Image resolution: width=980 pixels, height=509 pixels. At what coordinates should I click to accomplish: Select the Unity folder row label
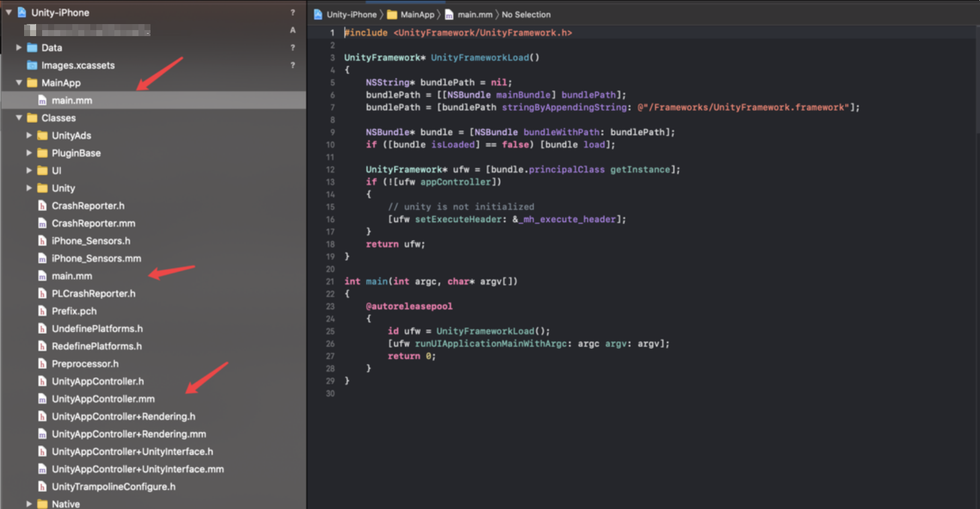point(63,188)
